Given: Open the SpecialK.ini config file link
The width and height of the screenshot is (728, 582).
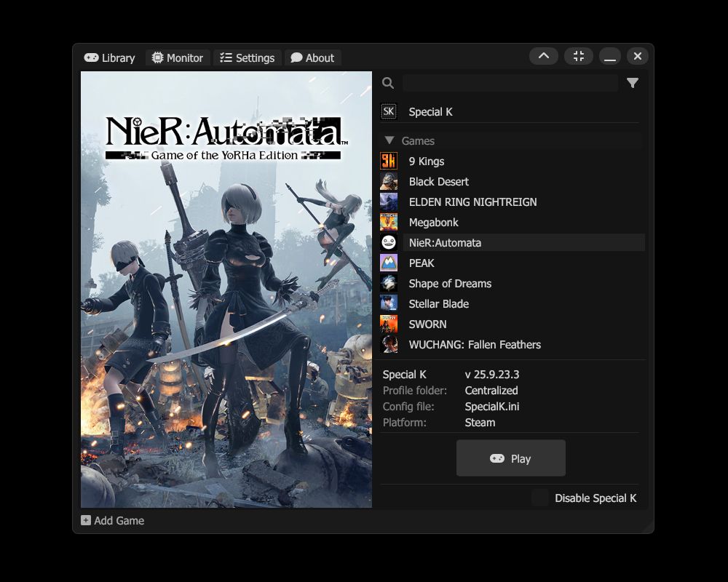Looking at the screenshot, I should tap(491, 407).
